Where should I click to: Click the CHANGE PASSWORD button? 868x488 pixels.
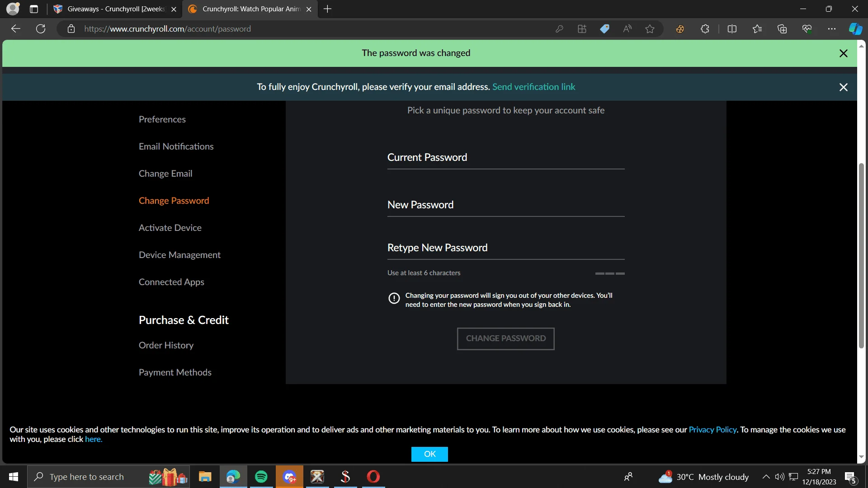(x=505, y=338)
